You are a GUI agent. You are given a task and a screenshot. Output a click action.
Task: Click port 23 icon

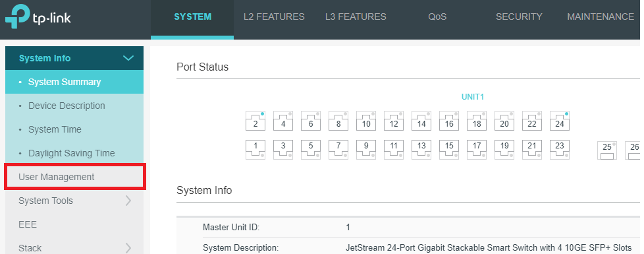tap(560, 150)
